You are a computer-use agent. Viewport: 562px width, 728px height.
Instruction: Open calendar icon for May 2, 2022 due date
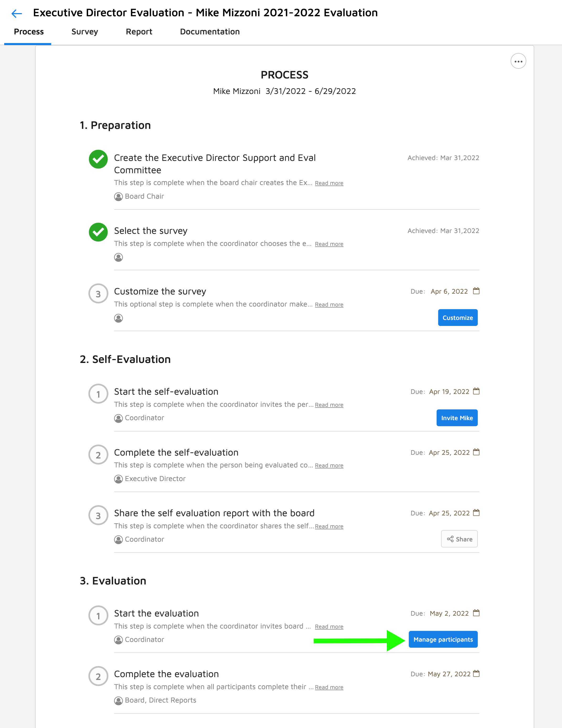[x=476, y=613]
